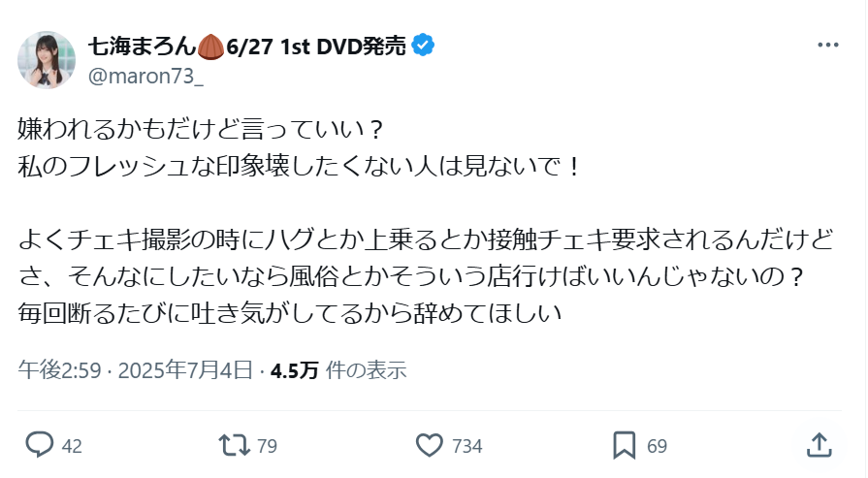
Task: Repost the tweet using the retweet arrows icon
Action: point(234,445)
